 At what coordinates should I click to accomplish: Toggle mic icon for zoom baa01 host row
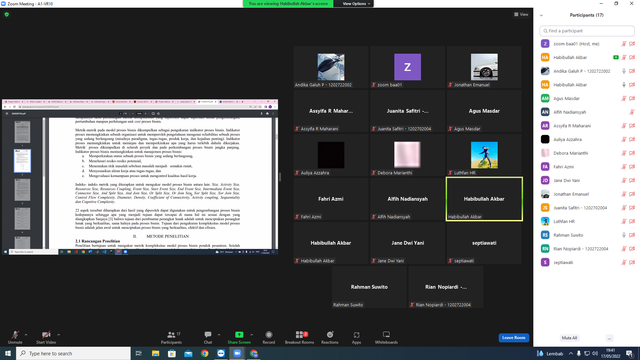point(624,44)
